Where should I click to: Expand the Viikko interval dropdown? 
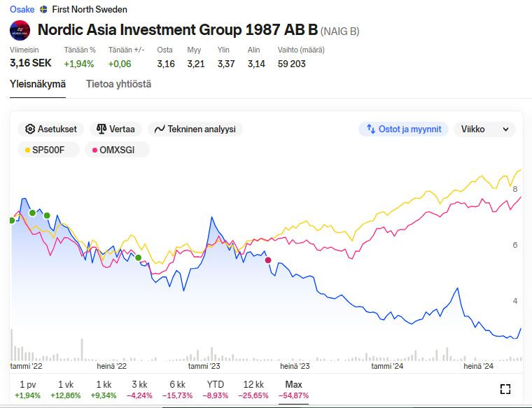point(484,129)
